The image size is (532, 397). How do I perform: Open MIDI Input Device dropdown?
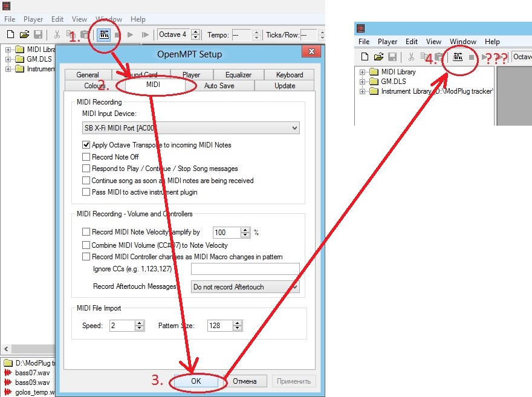click(191, 128)
